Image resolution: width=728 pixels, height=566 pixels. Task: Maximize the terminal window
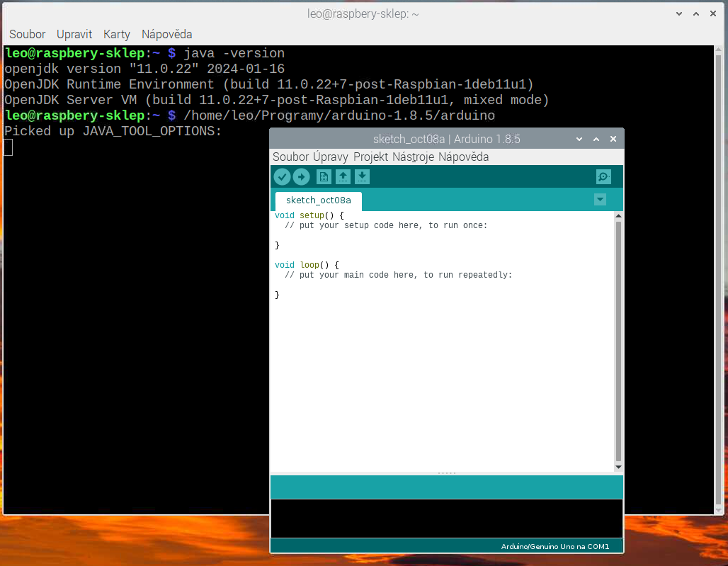pyautogui.click(x=696, y=14)
